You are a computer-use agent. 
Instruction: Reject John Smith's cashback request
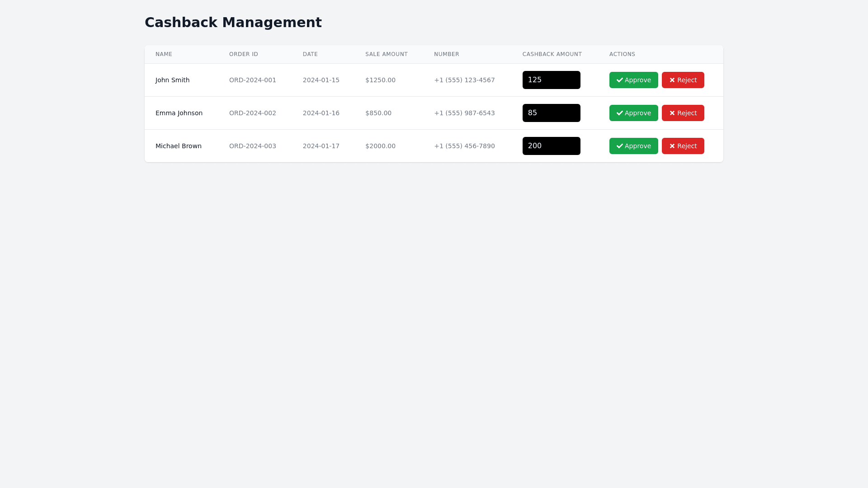point(683,80)
